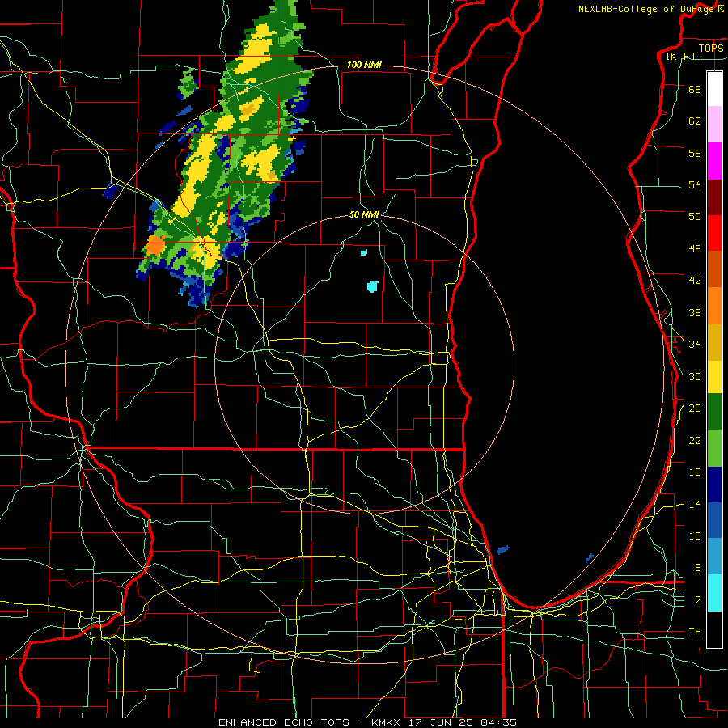Click the legend value label '62'

click(x=695, y=121)
